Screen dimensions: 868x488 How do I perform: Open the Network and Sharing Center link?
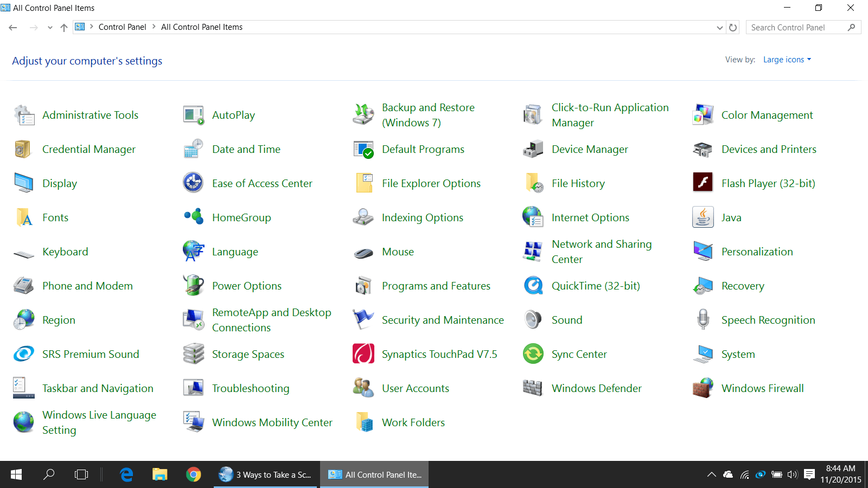coord(602,252)
